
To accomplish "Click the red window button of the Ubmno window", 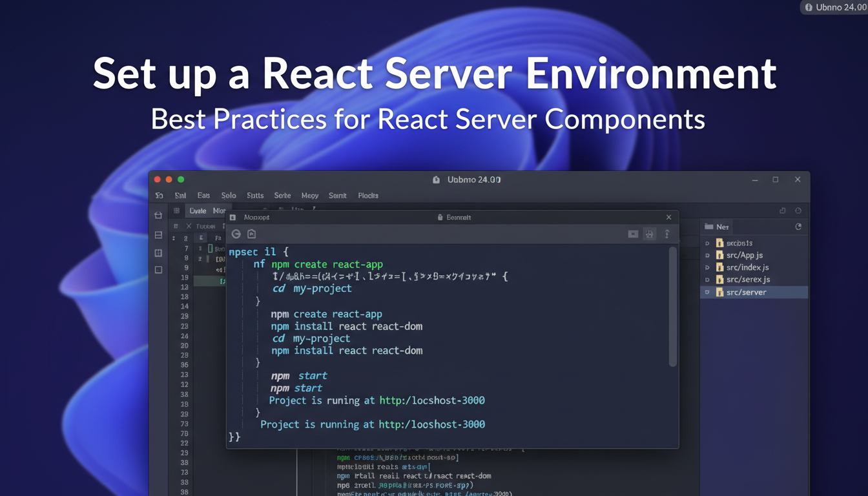I will click(x=157, y=180).
